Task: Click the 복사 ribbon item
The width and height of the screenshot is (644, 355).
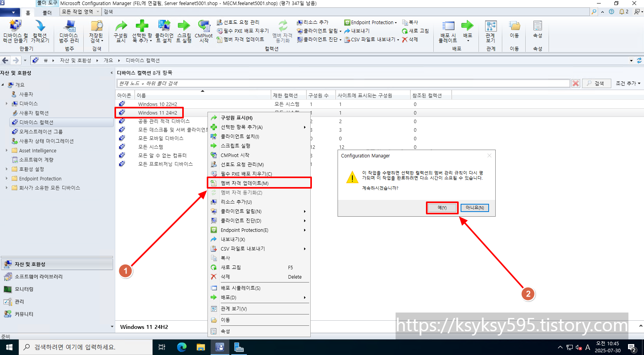Action: (410, 22)
